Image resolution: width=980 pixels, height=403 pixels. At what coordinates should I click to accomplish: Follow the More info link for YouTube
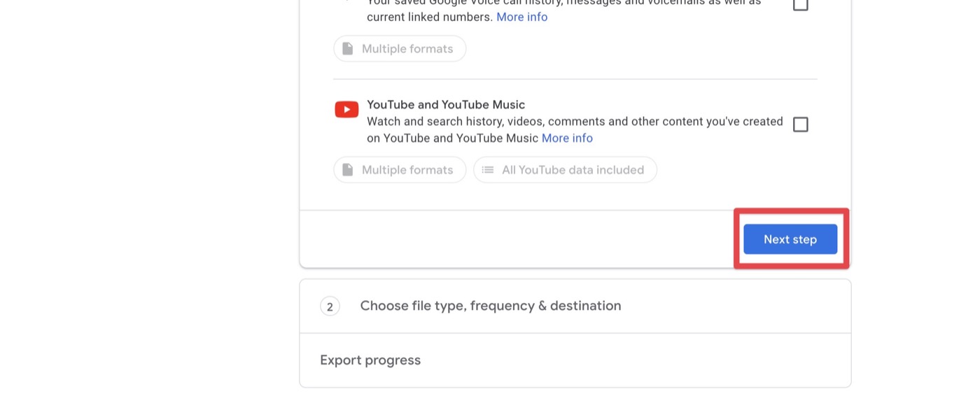567,139
